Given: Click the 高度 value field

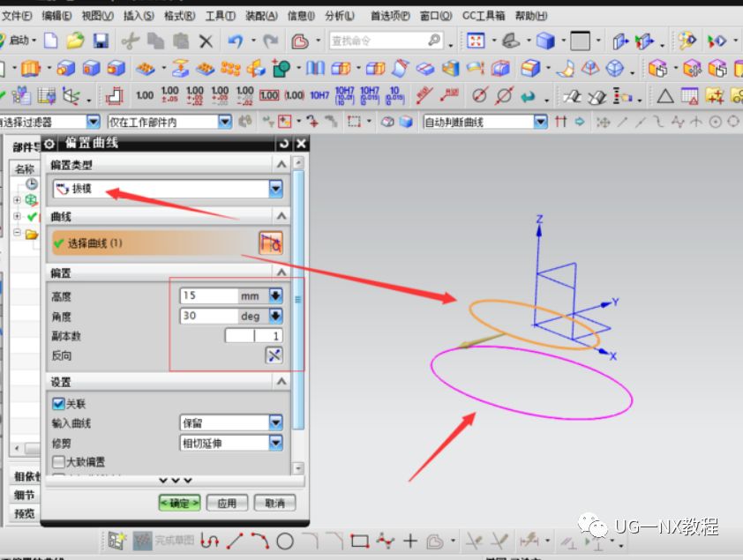Looking at the screenshot, I should point(209,295).
